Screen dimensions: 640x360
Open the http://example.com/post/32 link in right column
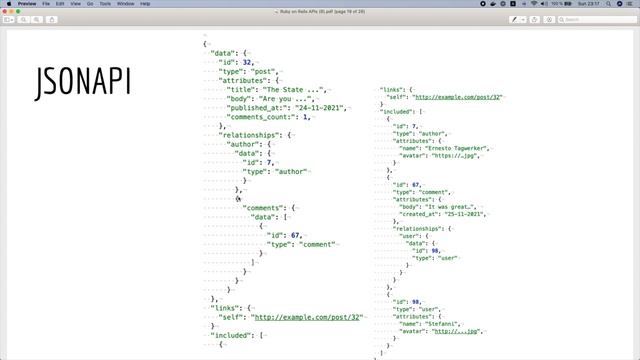point(458,97)
